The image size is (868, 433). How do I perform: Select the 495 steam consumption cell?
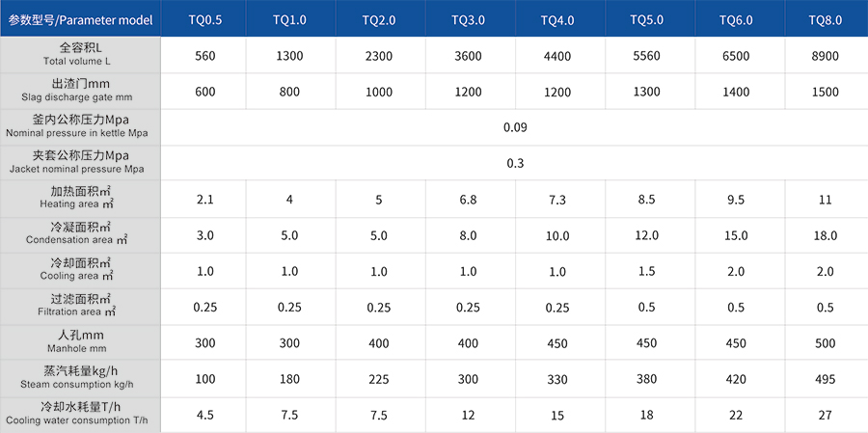pyautogui.click(x=825, y=380)
